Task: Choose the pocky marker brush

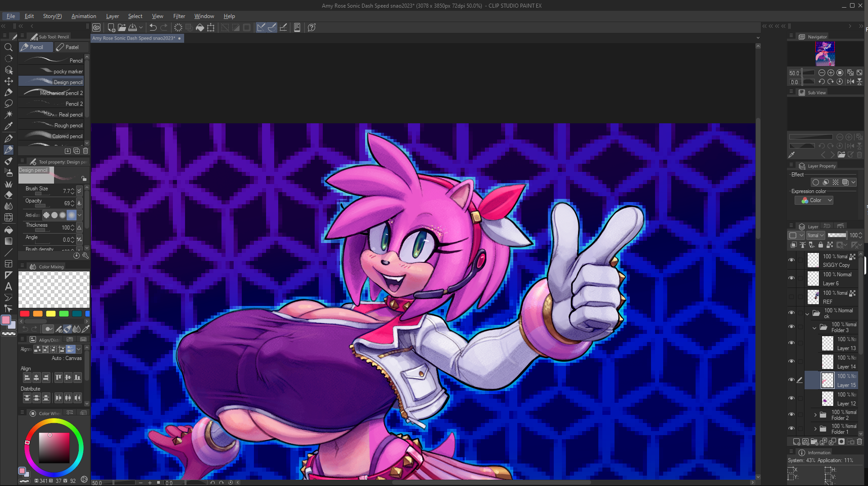Action: 51,72
